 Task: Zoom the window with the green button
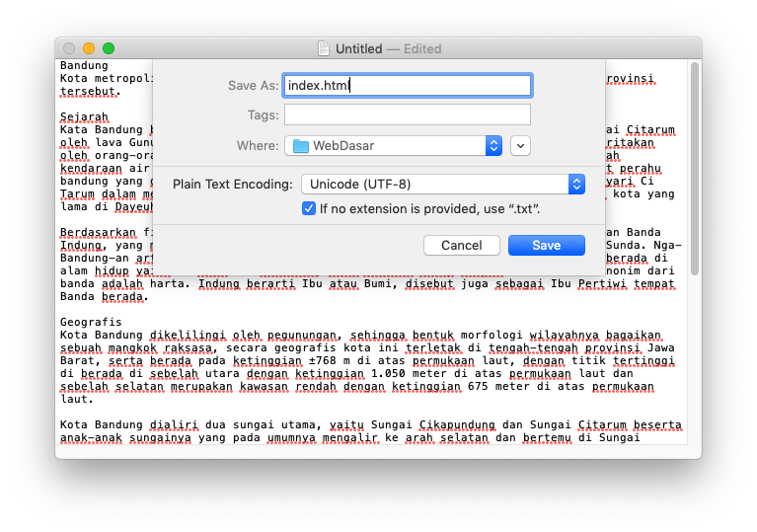point(109,48)
